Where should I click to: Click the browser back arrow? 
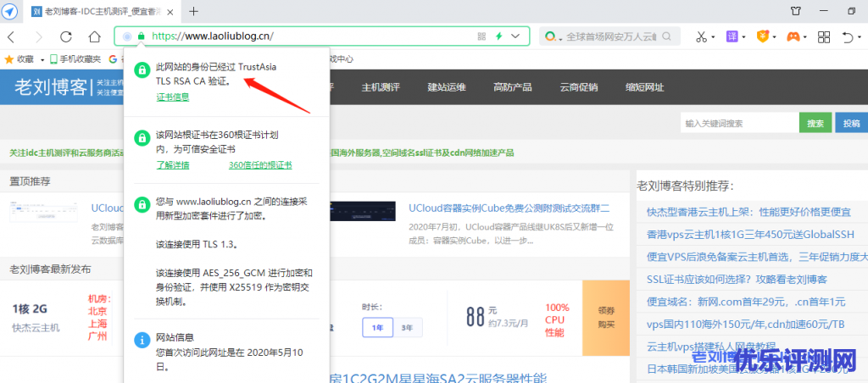click(x=12, y=37)
